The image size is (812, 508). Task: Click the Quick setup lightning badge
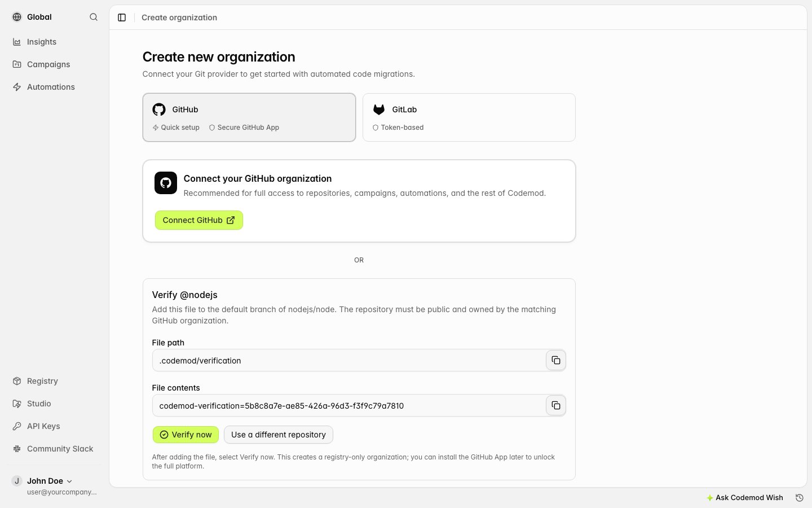[176, 128]
